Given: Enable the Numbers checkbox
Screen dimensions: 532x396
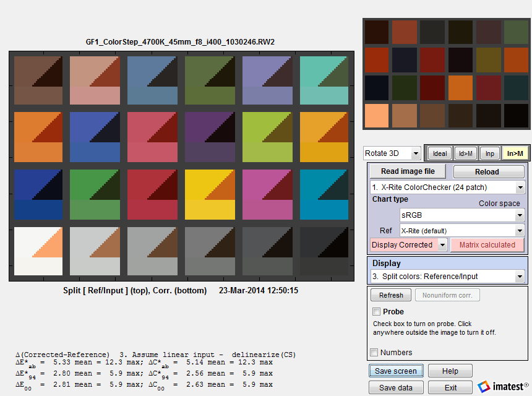Looking at the screenshot, I should click(374, 351).
